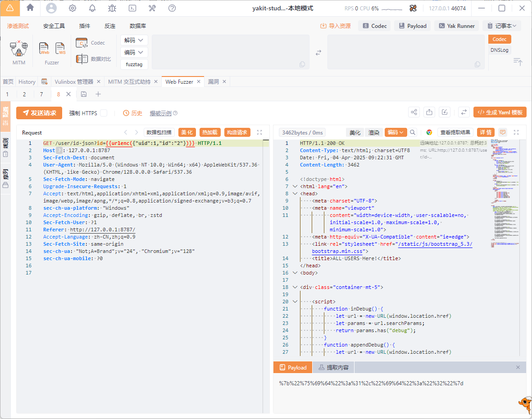Expand the Request panel to fullscreen

(x=259, y=132)
